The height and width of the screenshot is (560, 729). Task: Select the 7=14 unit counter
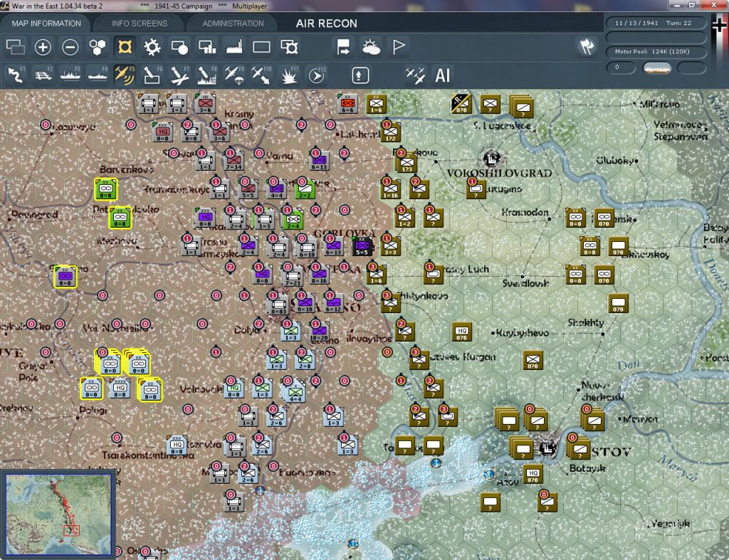(234, 161)
